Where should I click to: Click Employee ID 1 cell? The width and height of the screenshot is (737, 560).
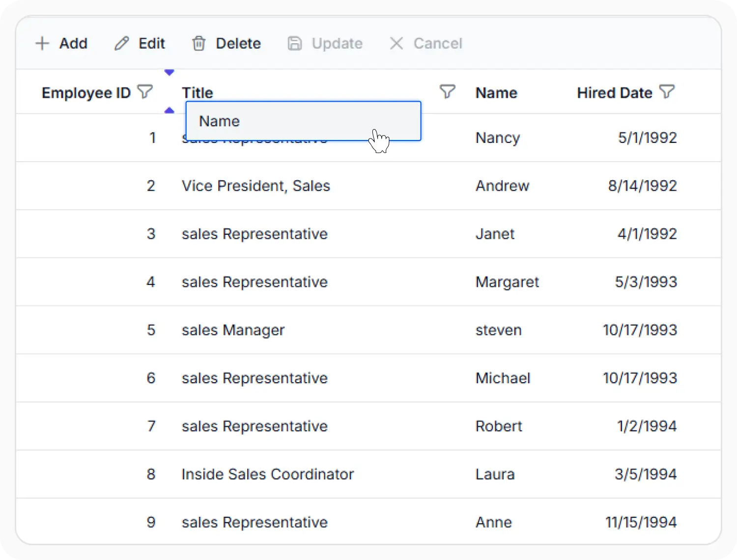tap(152, 138)
